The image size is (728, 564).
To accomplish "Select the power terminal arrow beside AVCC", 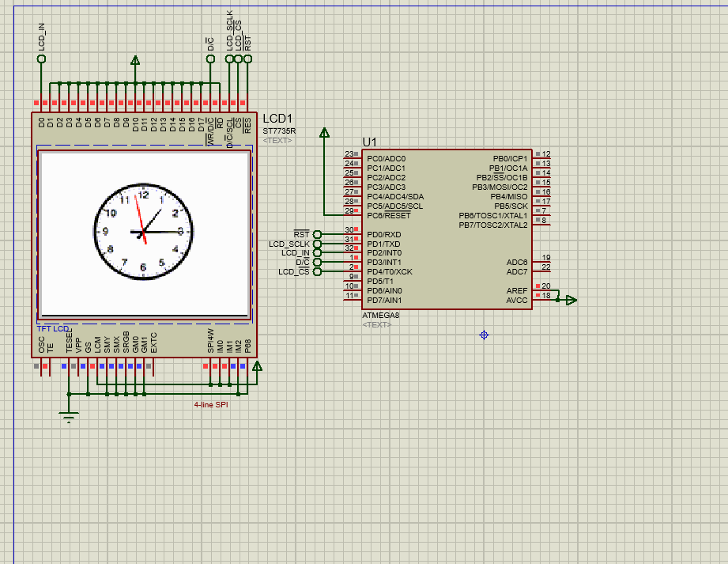I will (x=571, y=300).
